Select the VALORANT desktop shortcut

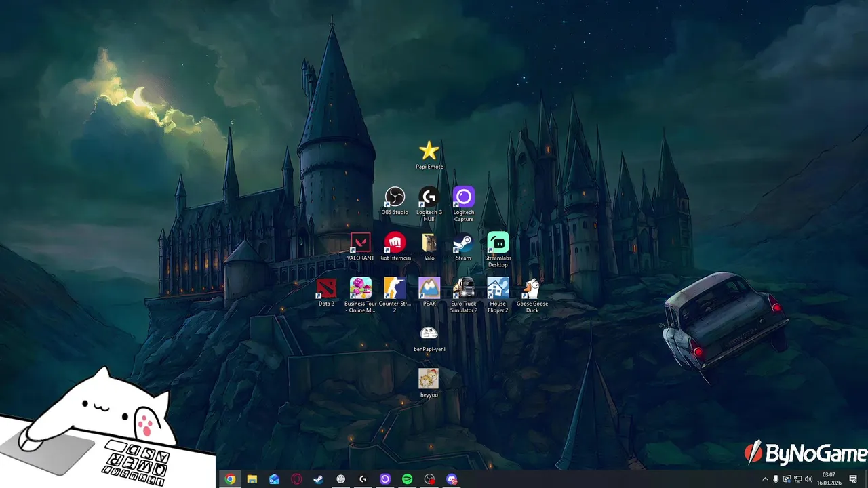(360, 247)
